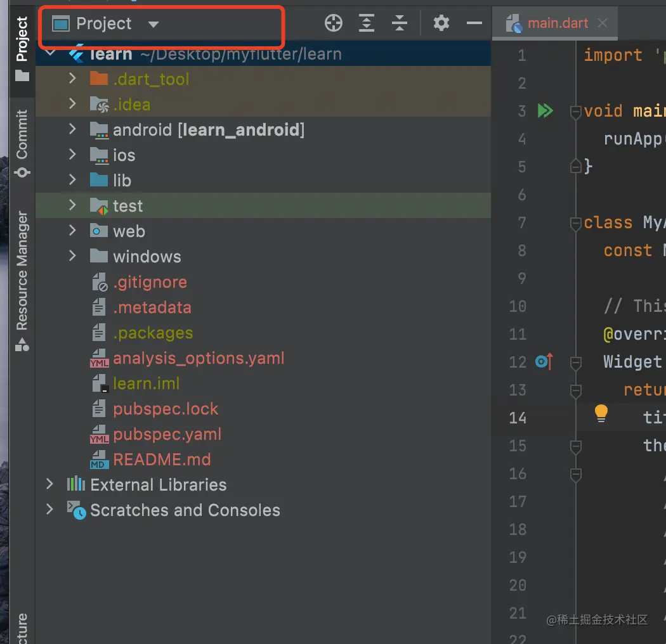Click the YML icon of analysis_options.yaml
Screen dimensions: 666x644
point(100,359)
